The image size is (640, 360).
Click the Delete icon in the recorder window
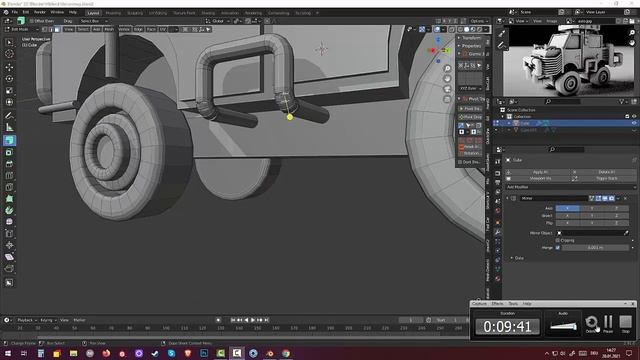pos(591,323)
